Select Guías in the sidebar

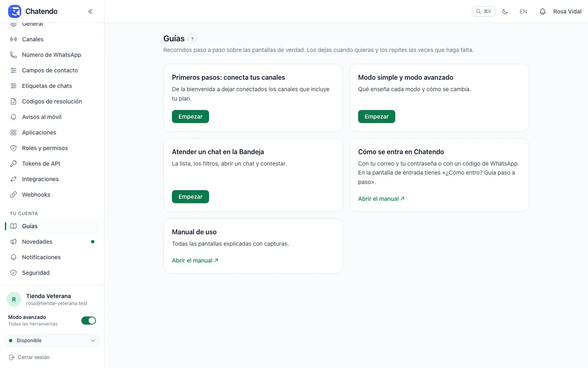52,226
